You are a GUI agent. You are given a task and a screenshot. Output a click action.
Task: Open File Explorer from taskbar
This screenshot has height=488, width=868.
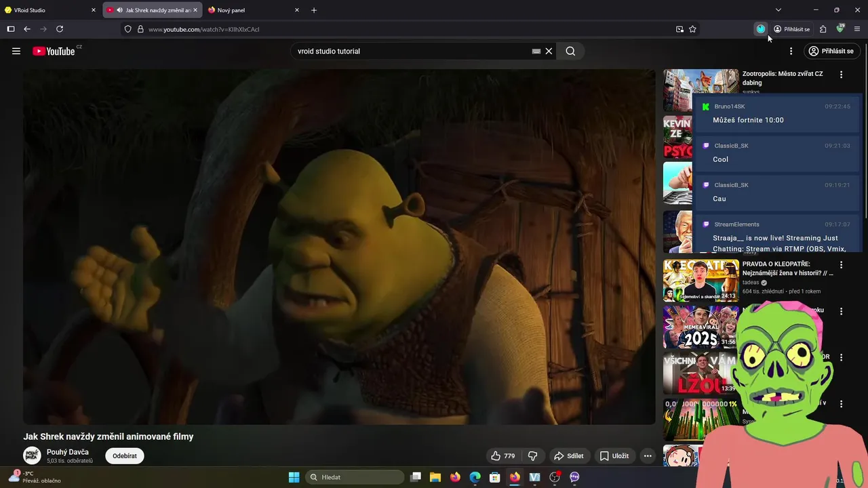point(435,477)
